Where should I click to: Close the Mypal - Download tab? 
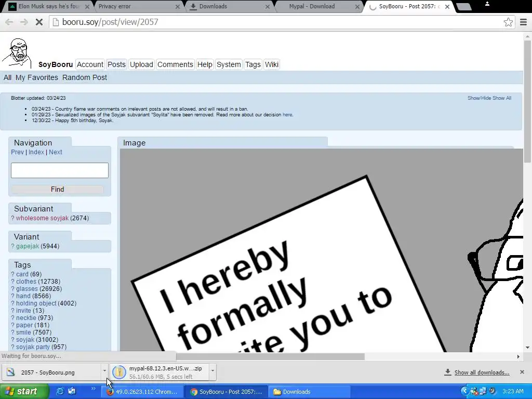(x=357, y=6)
